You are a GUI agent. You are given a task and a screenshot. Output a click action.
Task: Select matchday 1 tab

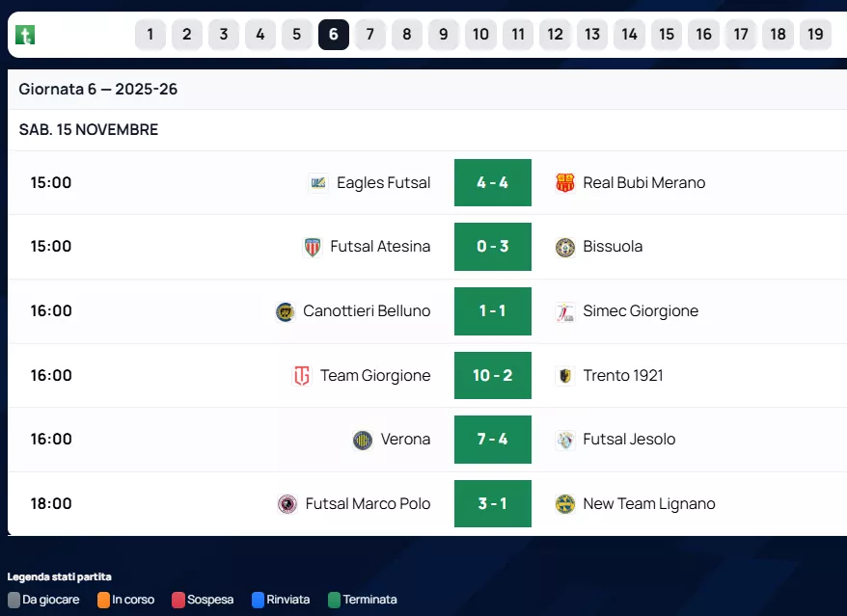tap(150, 35)
